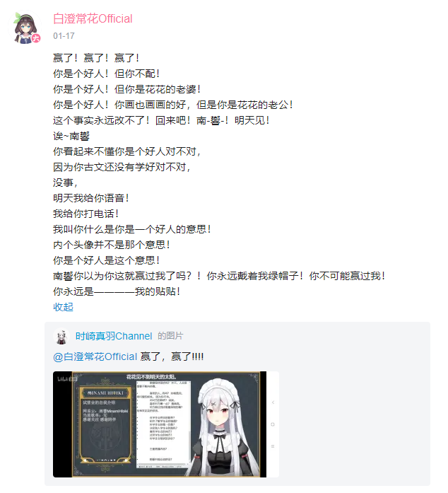
Task: Click the 试营业的自我介绍 panel text
Action: (x=99, y=402)
